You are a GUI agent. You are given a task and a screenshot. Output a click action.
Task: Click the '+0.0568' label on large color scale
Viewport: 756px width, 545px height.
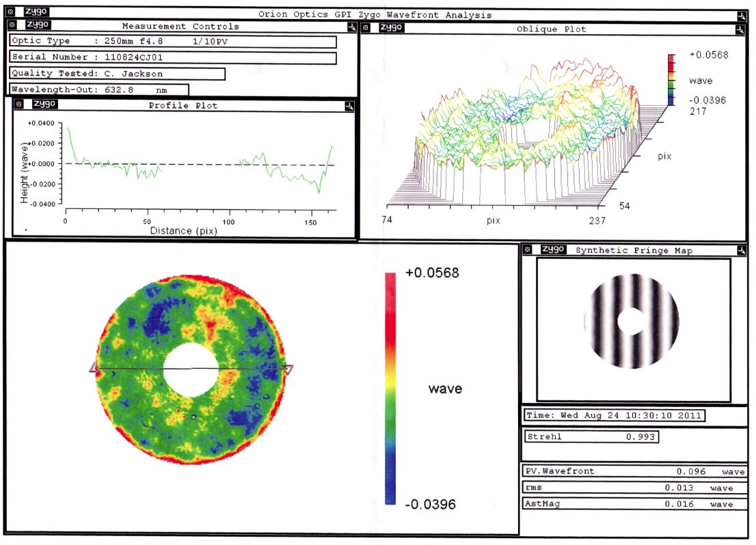[x=432, y=272]
